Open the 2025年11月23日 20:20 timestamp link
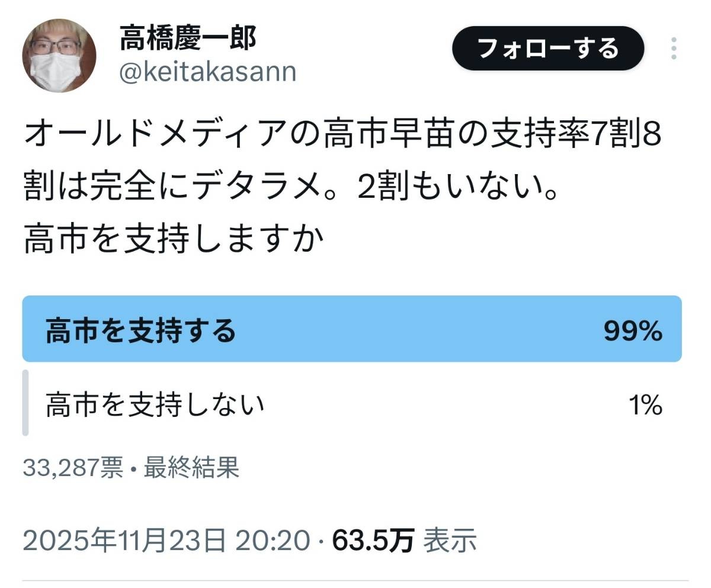711x588 pixels. pyautogui.click(x=166, y=540)
